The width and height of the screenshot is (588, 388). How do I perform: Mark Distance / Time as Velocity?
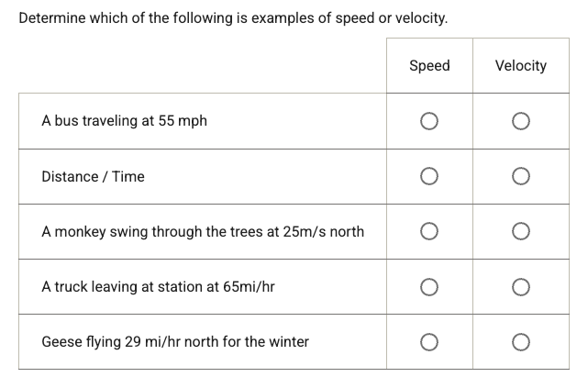tap(520, 176)
